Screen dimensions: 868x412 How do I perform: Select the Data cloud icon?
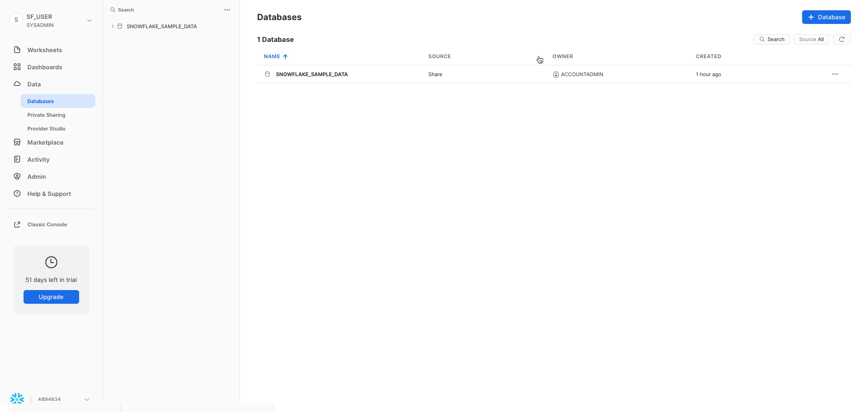tap(17, 84)
